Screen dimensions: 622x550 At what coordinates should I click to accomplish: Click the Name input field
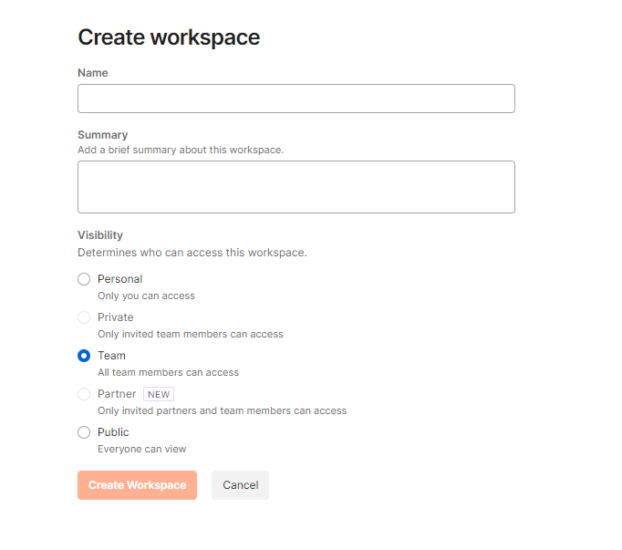point(296,98)
